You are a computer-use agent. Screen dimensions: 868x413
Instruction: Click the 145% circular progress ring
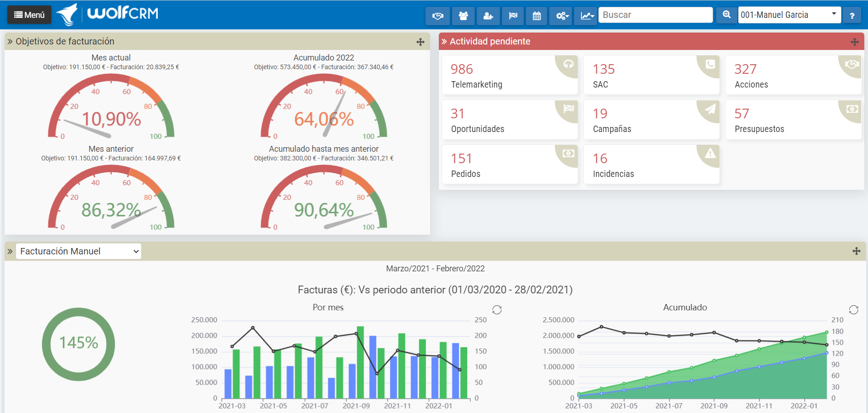tap(78, 344)
